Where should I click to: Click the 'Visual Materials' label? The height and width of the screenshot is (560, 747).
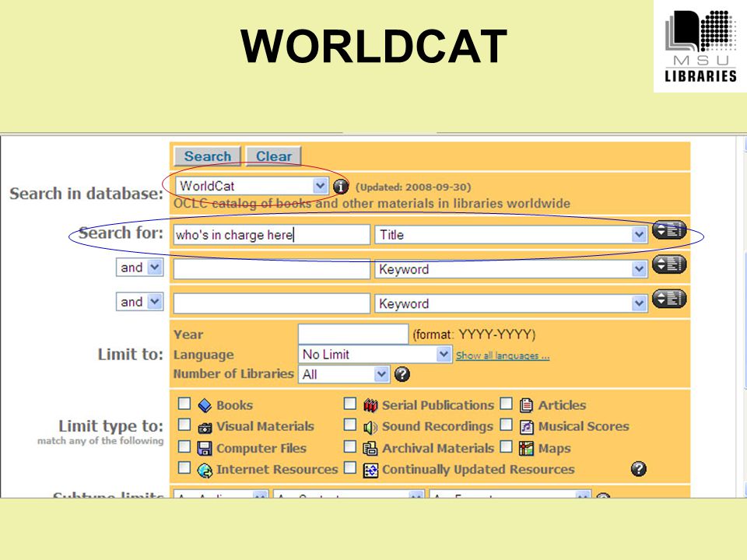[x=265, y=426]
